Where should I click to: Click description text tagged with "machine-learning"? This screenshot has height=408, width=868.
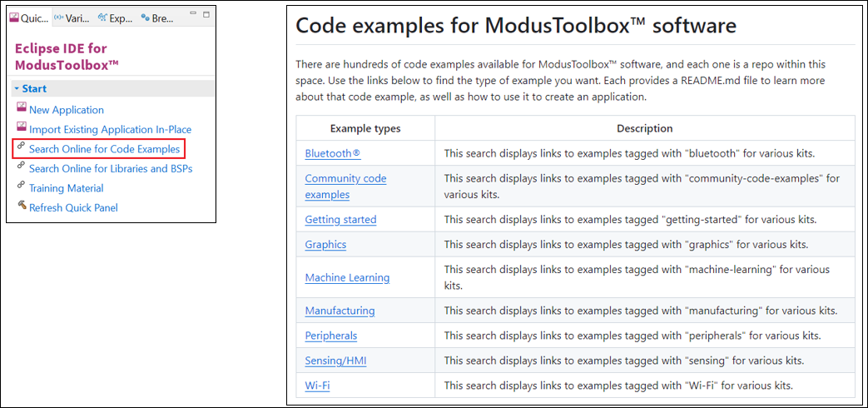(637, 277)
